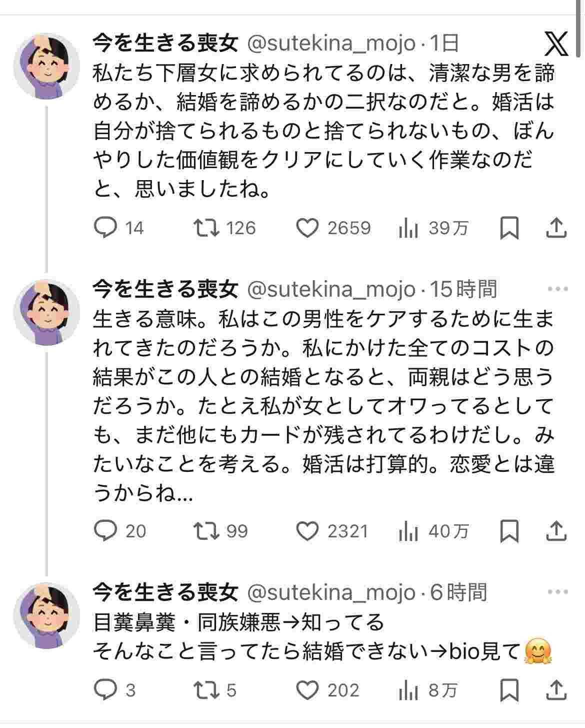Open the first tweet's 1日 timestamp

pyautogui.click(x=444, y=44)
